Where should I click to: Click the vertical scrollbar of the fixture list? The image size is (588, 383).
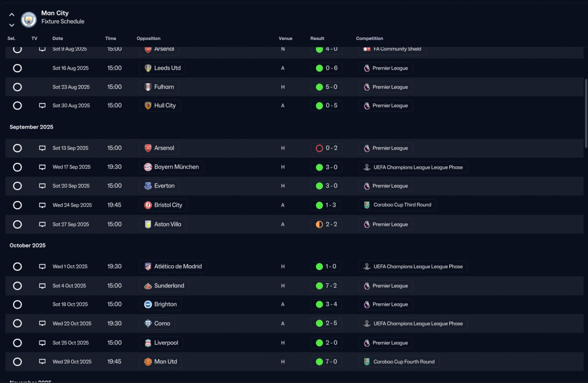click(x=586, y=113)
